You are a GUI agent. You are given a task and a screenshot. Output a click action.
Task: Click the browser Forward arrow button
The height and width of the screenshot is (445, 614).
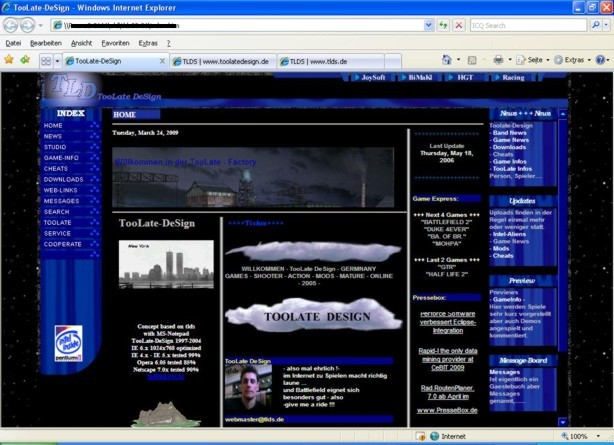point(27,25)
